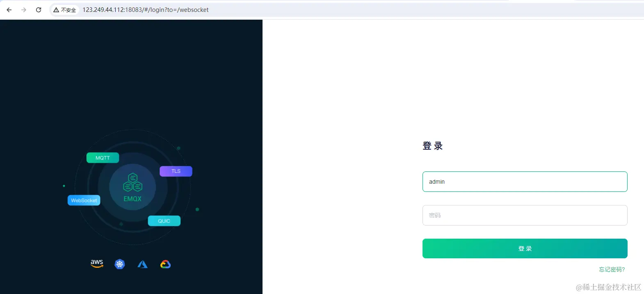Click the MQTT badge

103,158
